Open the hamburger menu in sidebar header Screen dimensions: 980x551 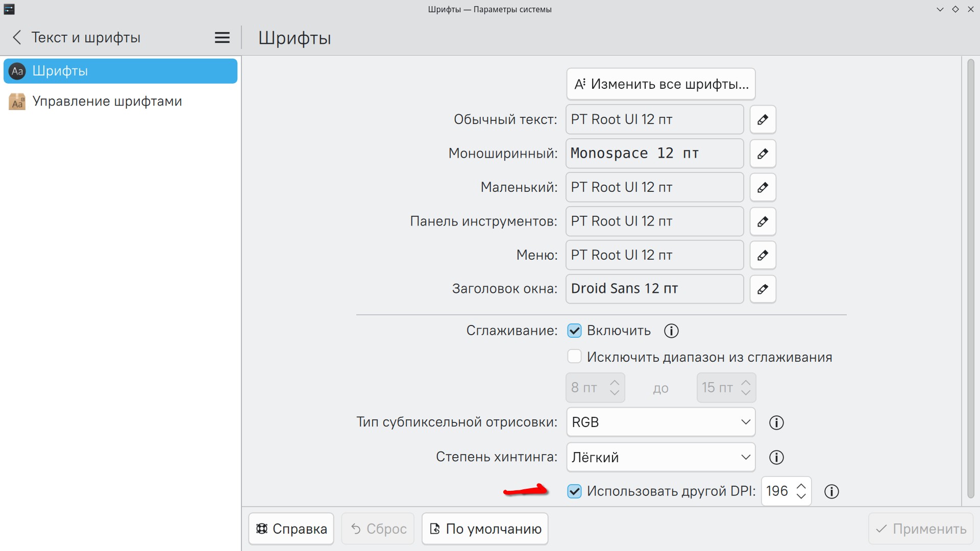click(222, 38)
